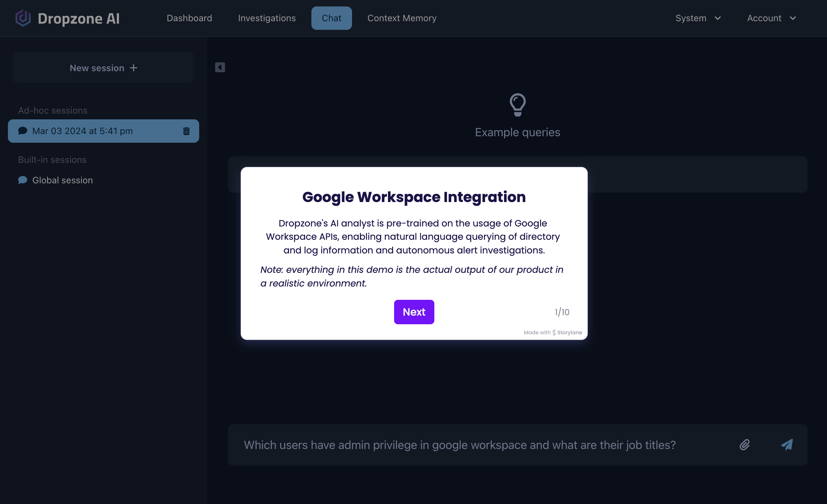This screenshot has width=827, height=504.
Task: Click the Dropzone AI brand name
Action: pyautogui.click(x=79, y=18)
